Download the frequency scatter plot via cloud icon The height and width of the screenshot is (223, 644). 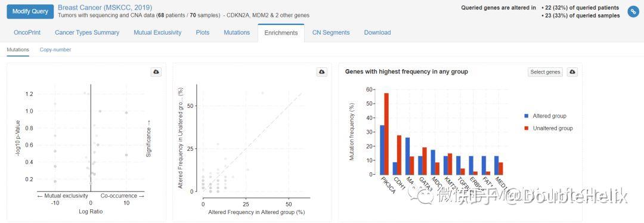(x=323, y=72)
